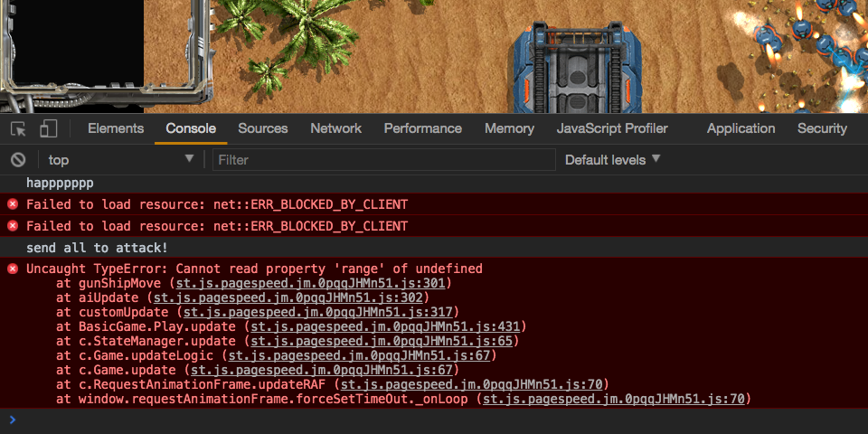Select the Security tab

822,128
